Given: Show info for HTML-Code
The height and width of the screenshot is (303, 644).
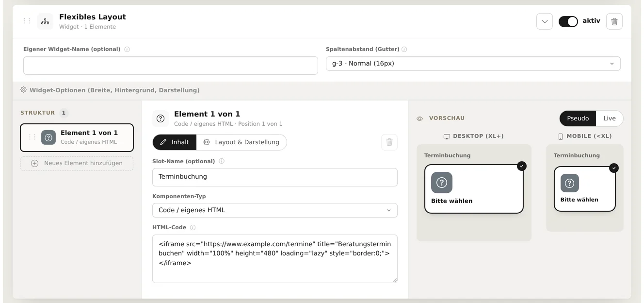Looking at the screenshot, I should (x=193, y=227).
